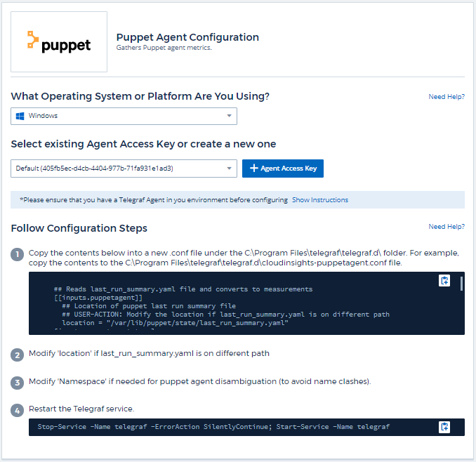Open Show Instructions link
The height and width of the screenshot is (462, 476).
320,200
